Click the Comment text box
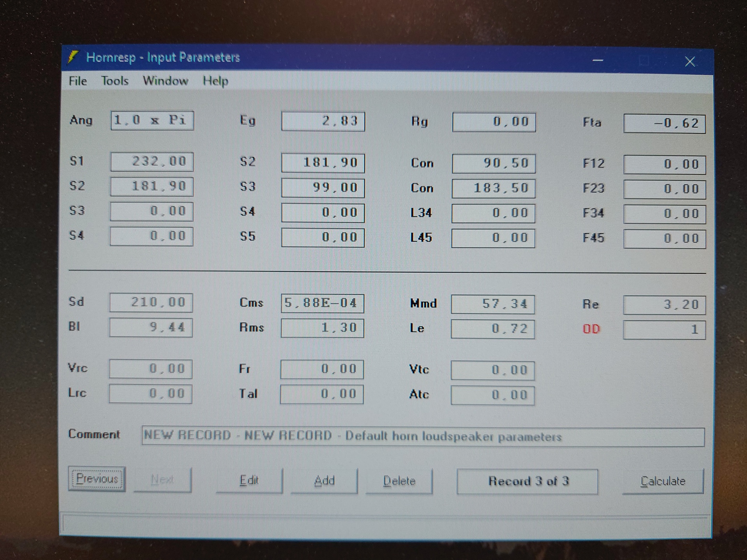 point(423,437)
